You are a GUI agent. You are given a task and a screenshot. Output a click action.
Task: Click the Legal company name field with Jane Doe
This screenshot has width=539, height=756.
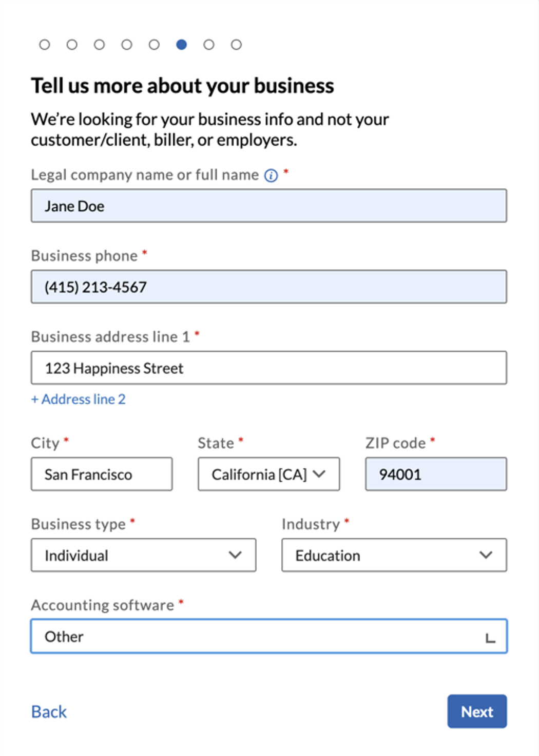point(268,205)
